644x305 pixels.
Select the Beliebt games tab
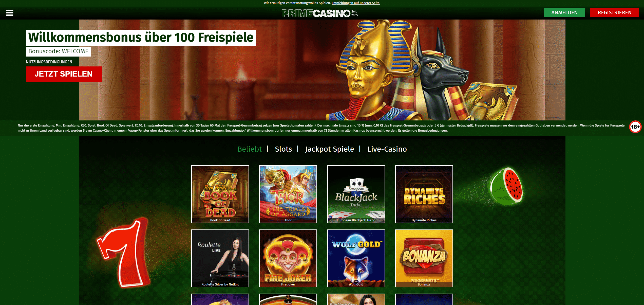[x=250, y=149]
